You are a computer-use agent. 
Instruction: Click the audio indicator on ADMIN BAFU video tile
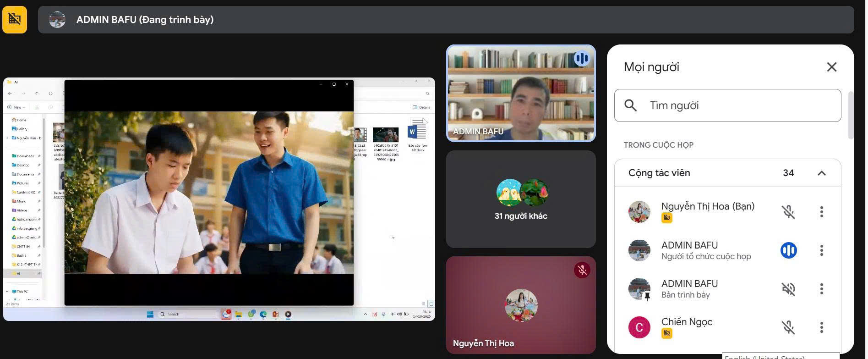pyautogui.click(x=582, y=59)
